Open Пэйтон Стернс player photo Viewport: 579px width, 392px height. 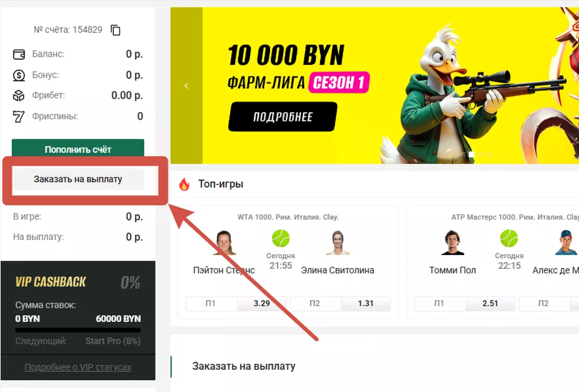click(x=224, y=243)
